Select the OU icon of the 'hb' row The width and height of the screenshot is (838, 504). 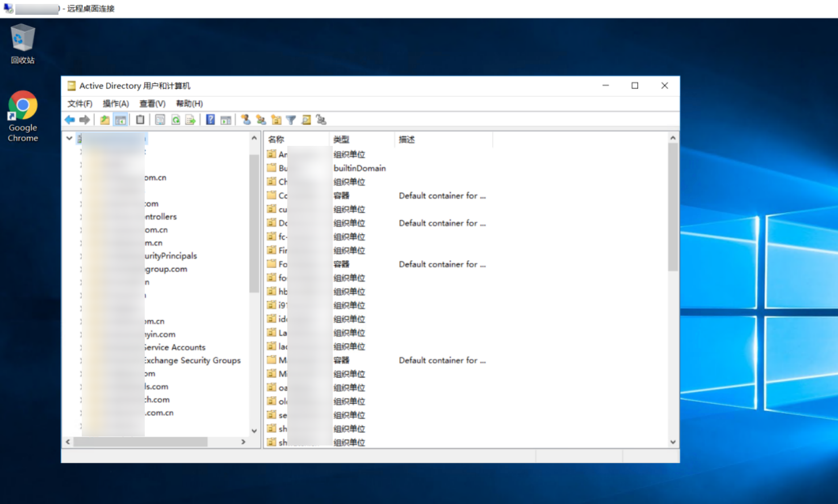pyautogui.click(x=271, y=291)
